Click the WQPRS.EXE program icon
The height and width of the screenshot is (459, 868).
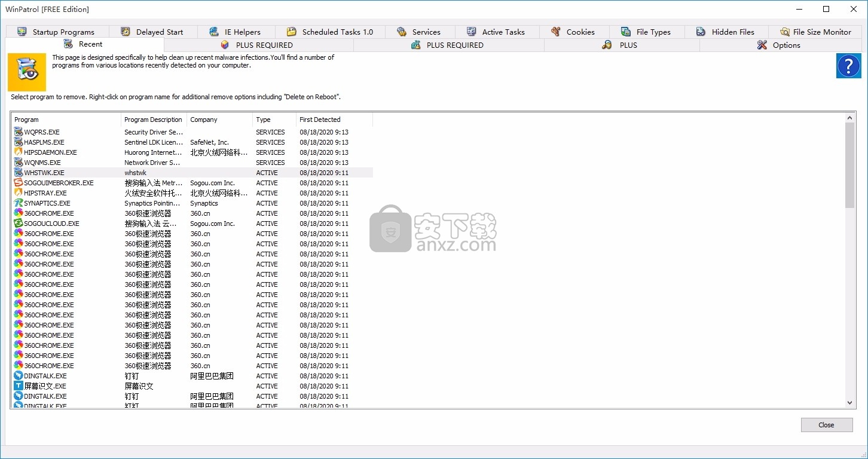(18, 132)
